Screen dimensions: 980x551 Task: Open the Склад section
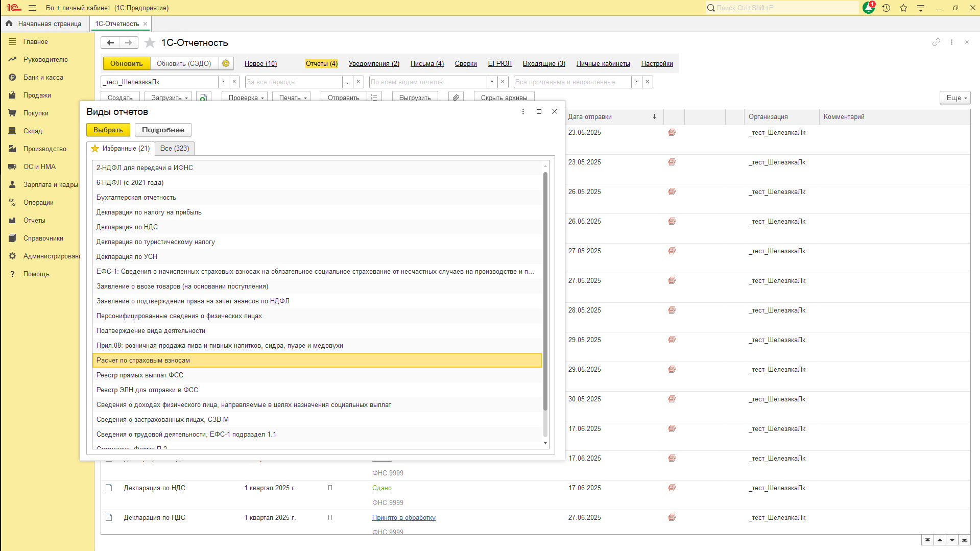(33, 131)
